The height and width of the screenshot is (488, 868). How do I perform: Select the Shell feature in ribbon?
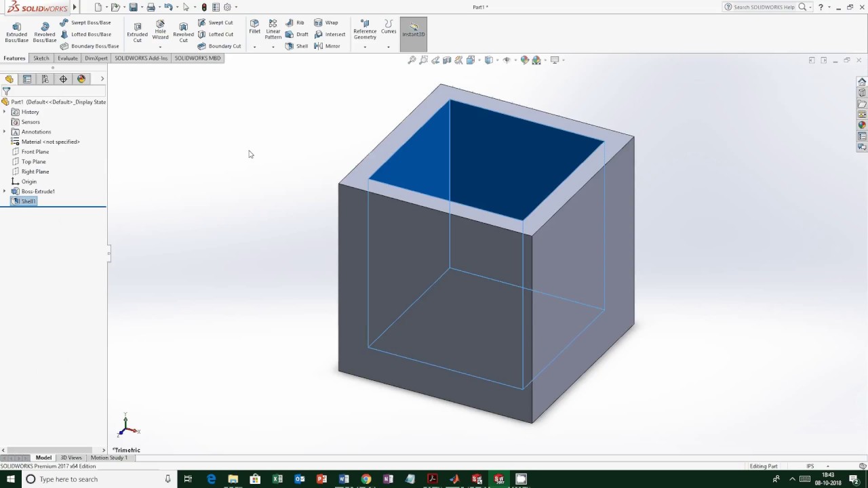pos(297,46)
